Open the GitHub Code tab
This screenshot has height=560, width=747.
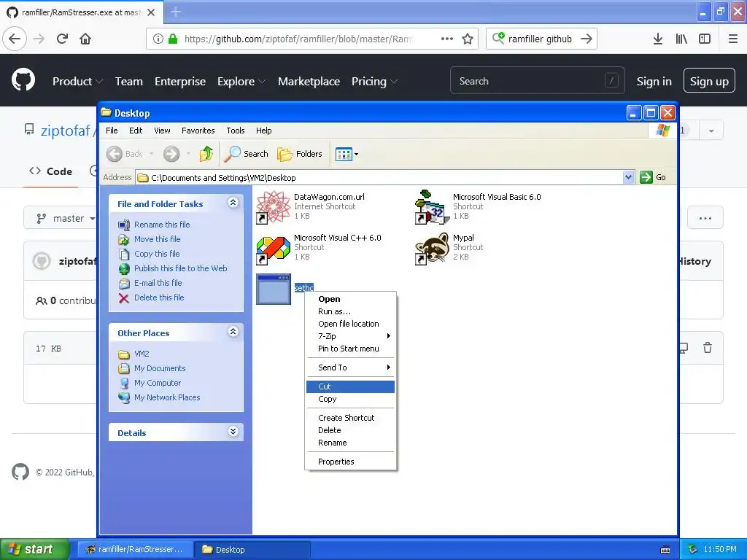coord(50,171)
